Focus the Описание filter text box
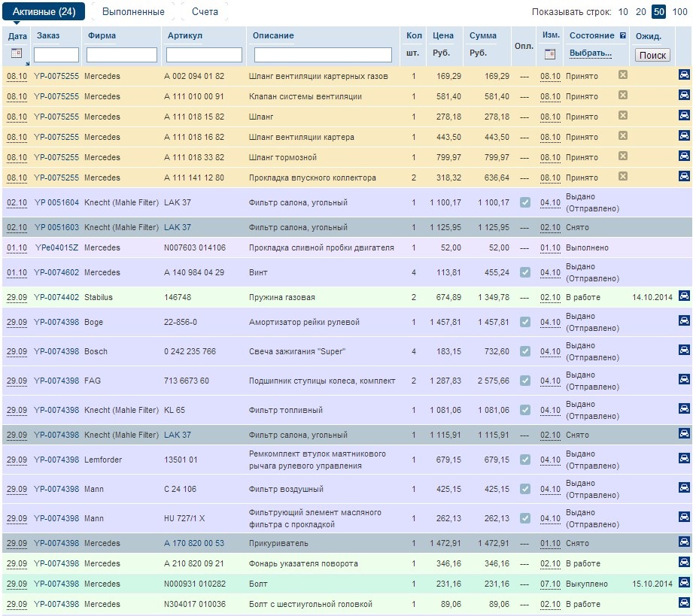693x616 pixels. (323, 55)
